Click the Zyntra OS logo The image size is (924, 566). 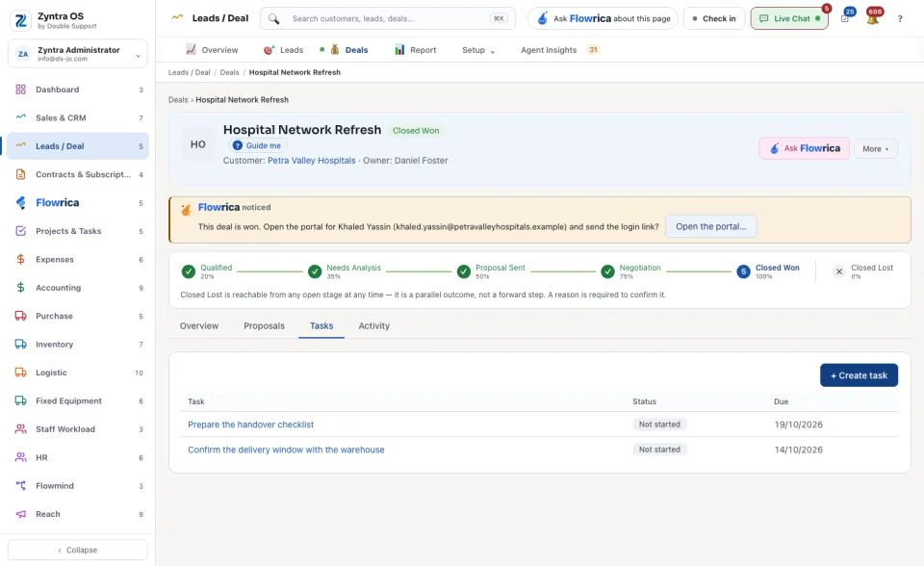pos(20,20)
